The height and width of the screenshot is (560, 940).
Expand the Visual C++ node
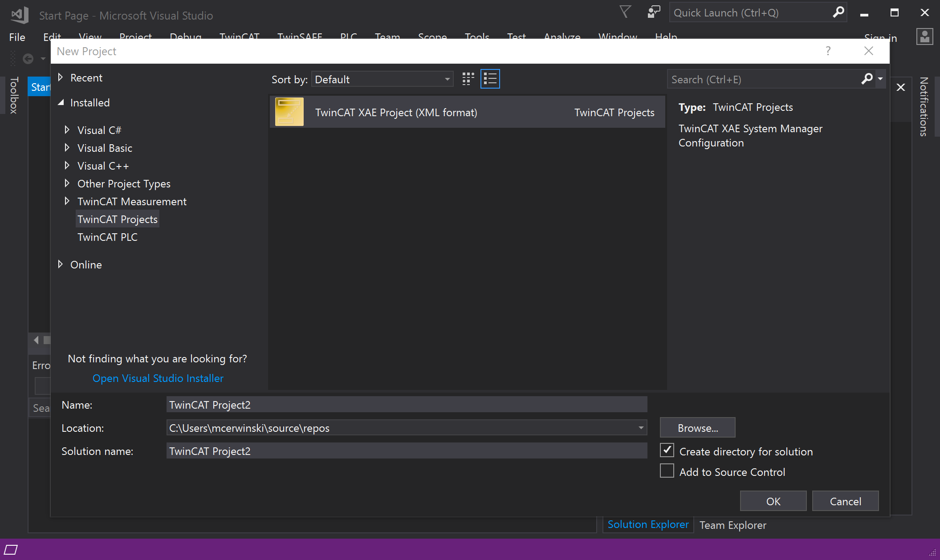(67, 165)
